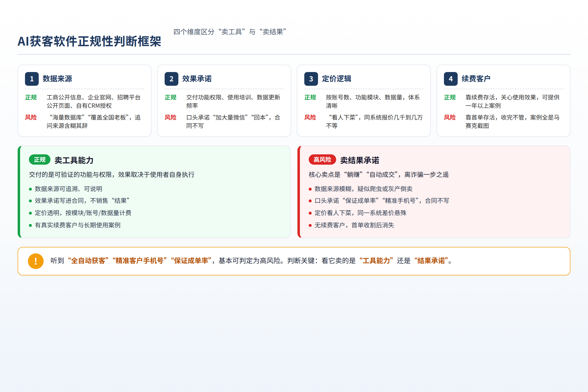The image size is (588, 392).
Task: Click the 数据来源 card heading
Action: pos(57,79)
